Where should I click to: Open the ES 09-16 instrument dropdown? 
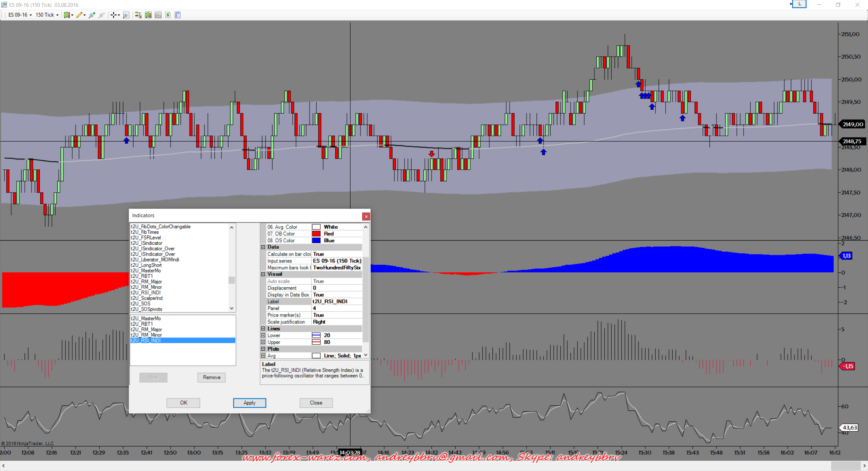tap(20, 15)
